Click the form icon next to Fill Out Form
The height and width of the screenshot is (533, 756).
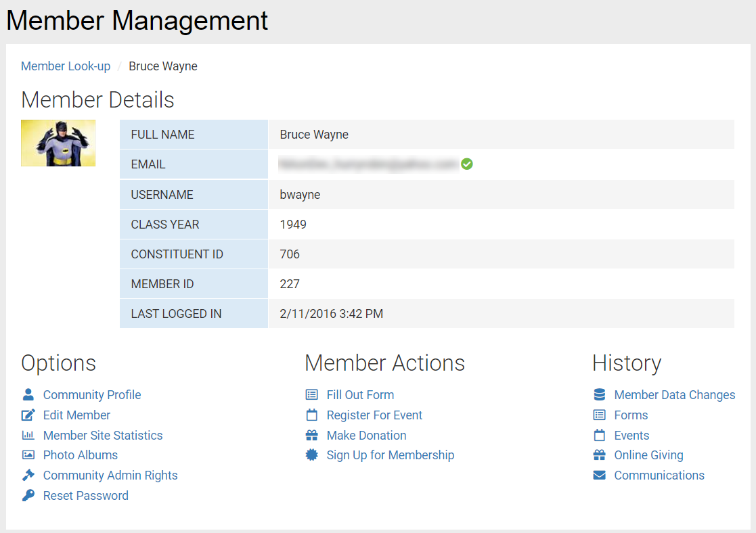[x=311, y=394]
